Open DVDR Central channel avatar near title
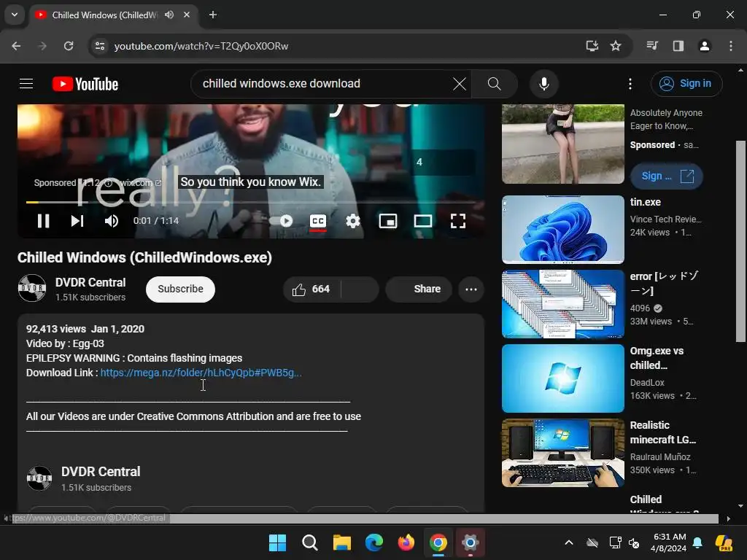 32,288
